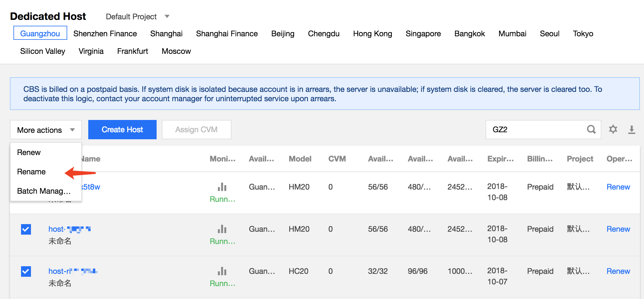
Task: Click Renew link for the HC20 host
Action: (x=618, y=271)
